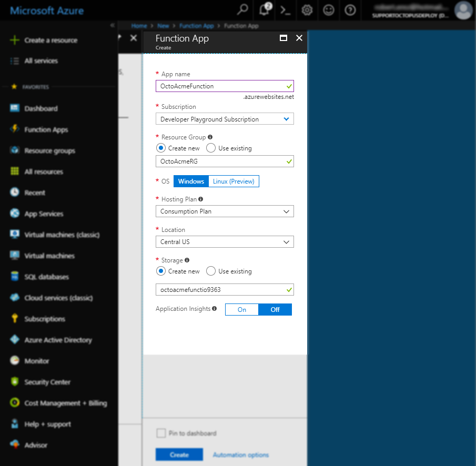Open the help question mark icon

350,10
